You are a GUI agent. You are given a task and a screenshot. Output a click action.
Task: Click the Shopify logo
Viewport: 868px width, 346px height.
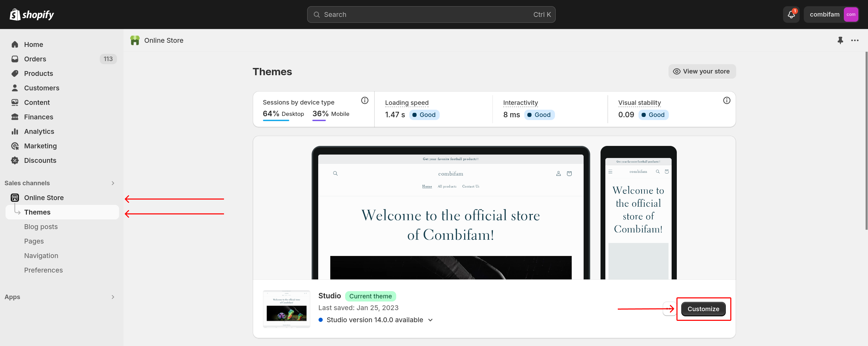tap(32, 14)
